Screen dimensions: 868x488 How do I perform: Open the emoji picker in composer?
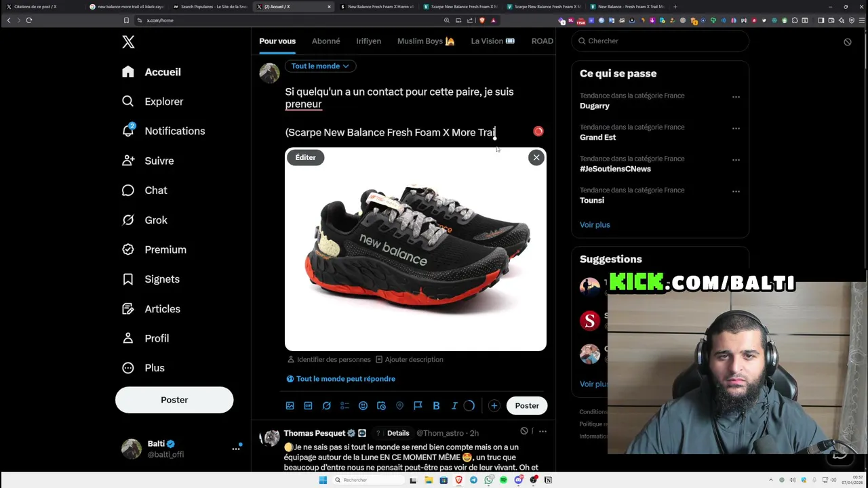tap(363, 405)
